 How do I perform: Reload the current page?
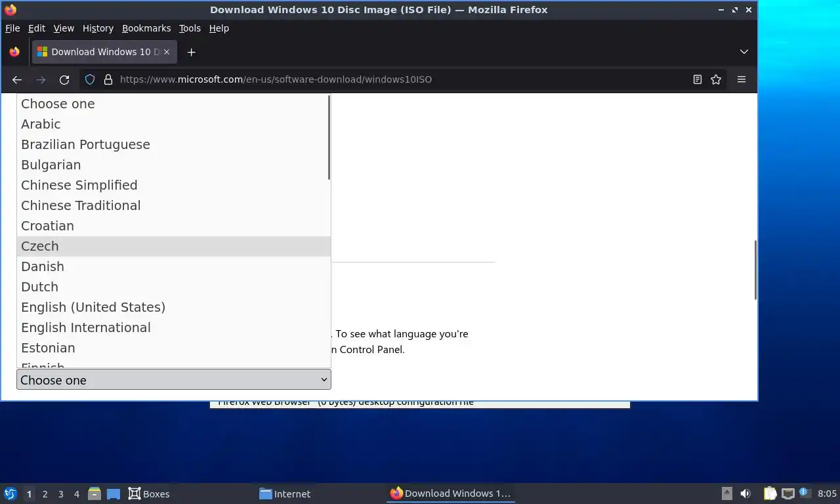point(64,79)
